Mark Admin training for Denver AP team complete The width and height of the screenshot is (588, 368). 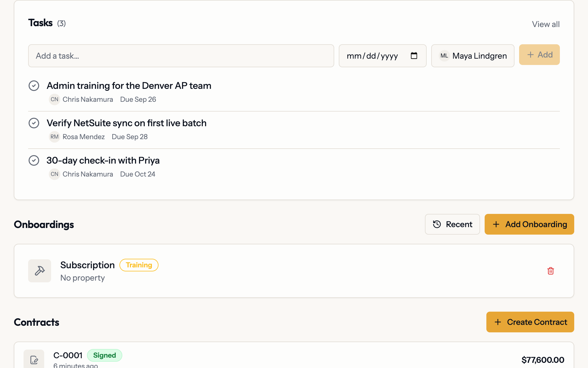click(x=34, y=86)
